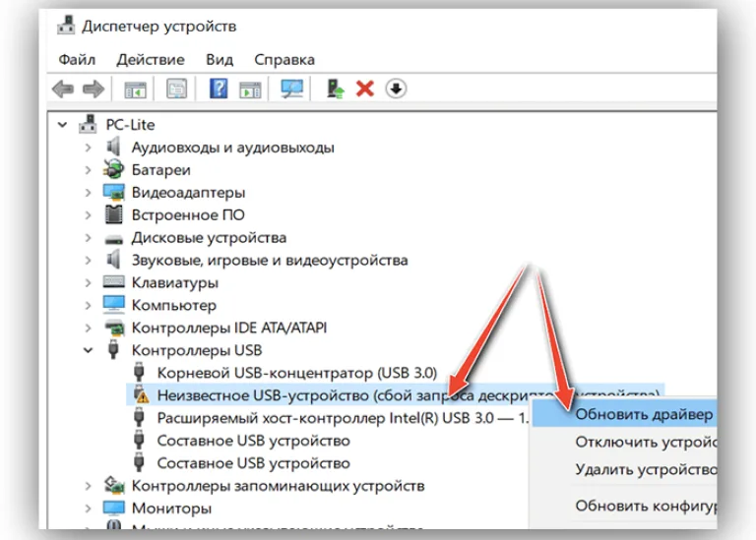756x540 pixels.
Task: Click the Контроллеры IDE ATA/ATAPI icon
Action: coord(114,328)
